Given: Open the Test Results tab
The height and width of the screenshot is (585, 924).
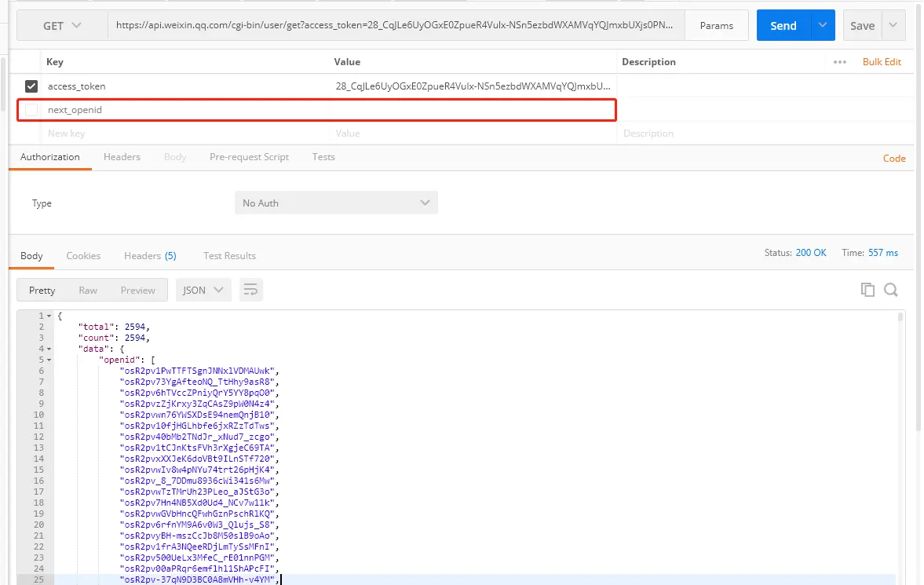Looking at the screenshot, I should click(x=229, y=256).
